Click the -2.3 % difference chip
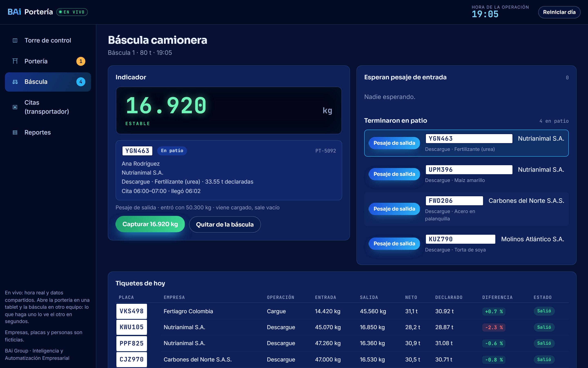This screenshot has height=368, width=588. [x=494, y=328]
